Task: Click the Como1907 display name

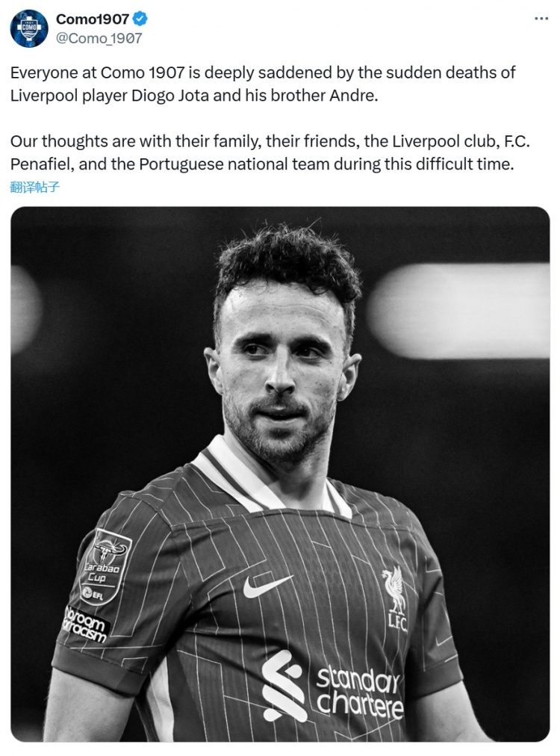Action: [x=93, y=19]
